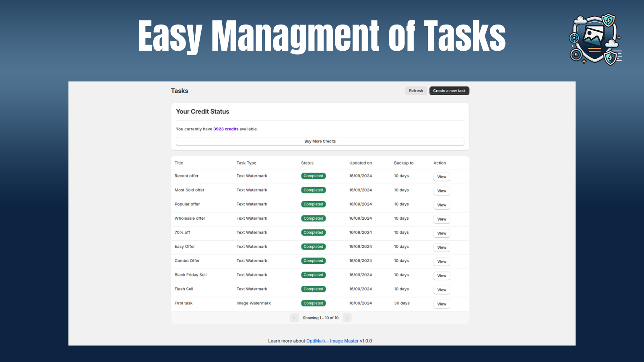This screenshot has width=644, height=362.
Task: Select the Status column header
Action: (x=307, y=163)
